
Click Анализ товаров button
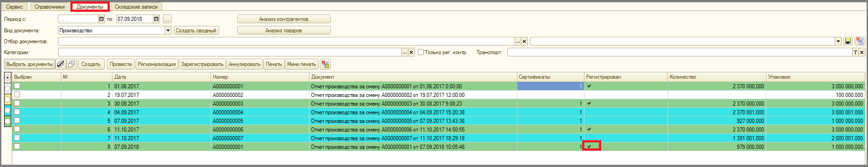284,30
